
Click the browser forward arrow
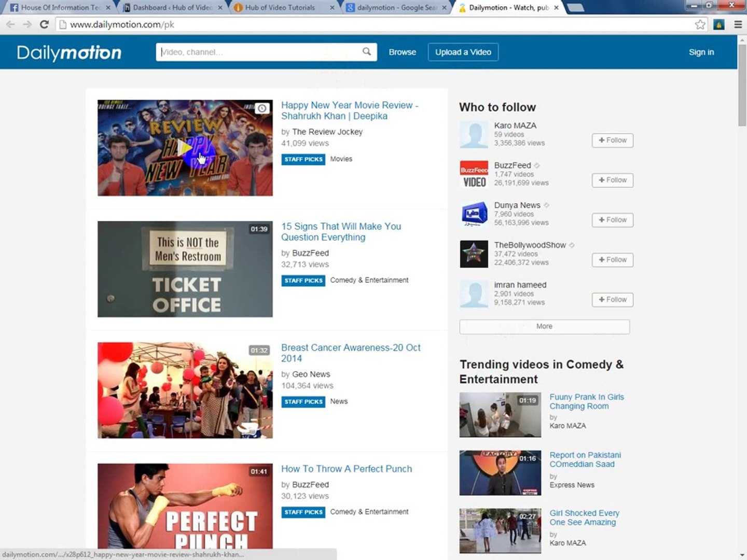click(x=27, y=24)
